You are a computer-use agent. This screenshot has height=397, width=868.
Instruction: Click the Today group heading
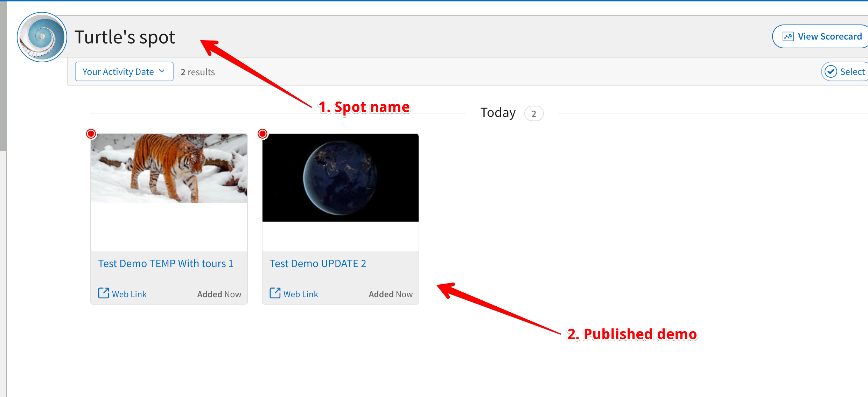click(x=498, y=113)
